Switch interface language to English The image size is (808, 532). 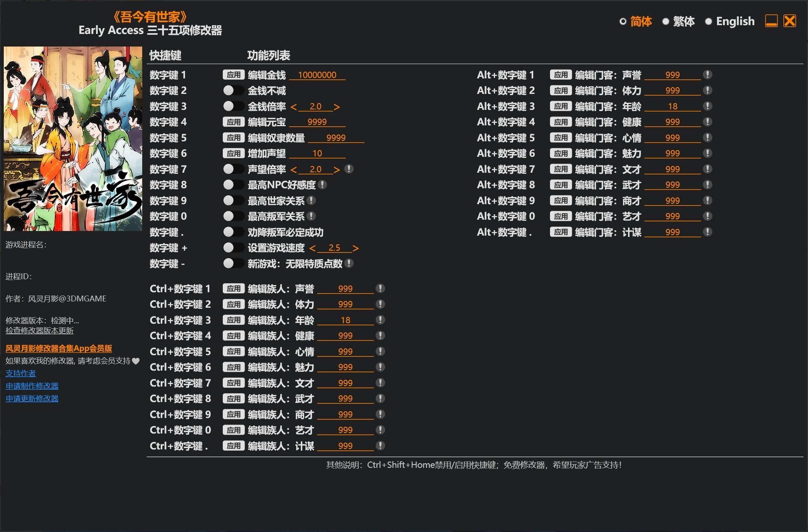[x=735, y=21]
